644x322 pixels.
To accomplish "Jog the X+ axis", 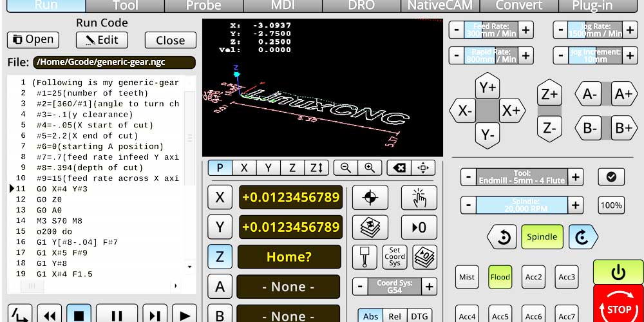I will coord(513,111).
